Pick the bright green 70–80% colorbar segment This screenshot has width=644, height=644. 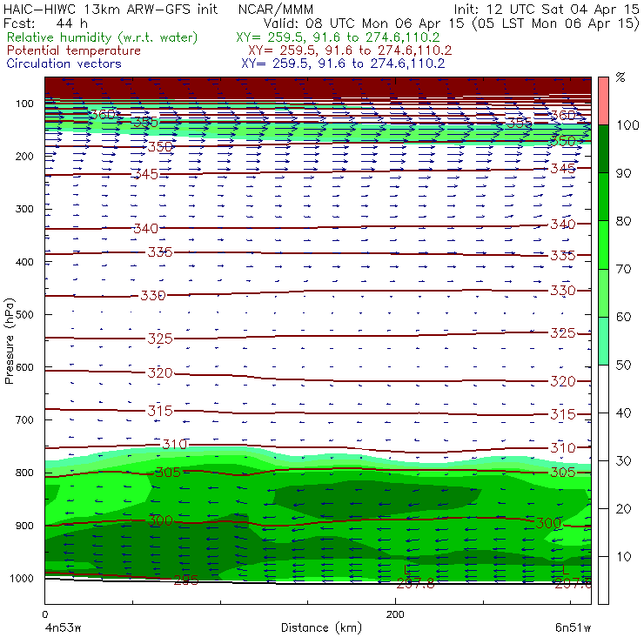pyautogui.click(x=603, y=245)
